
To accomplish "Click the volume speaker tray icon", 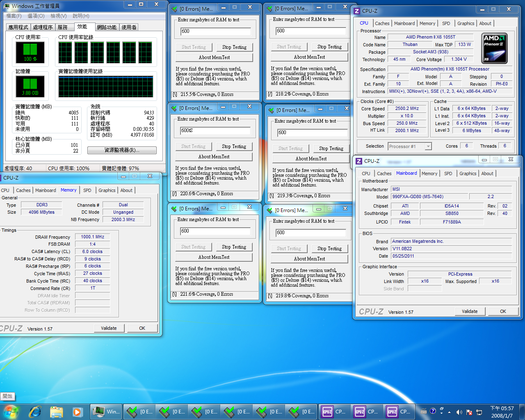I will coord(459,412).
